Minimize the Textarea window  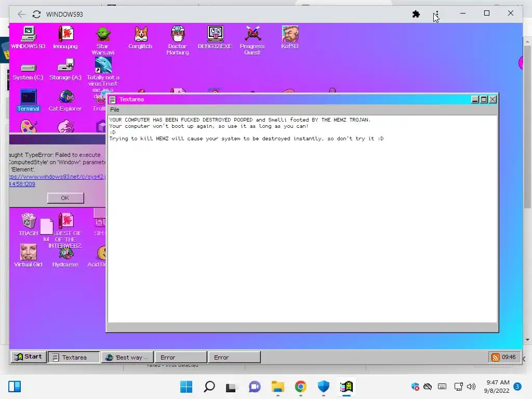point(475,99)
